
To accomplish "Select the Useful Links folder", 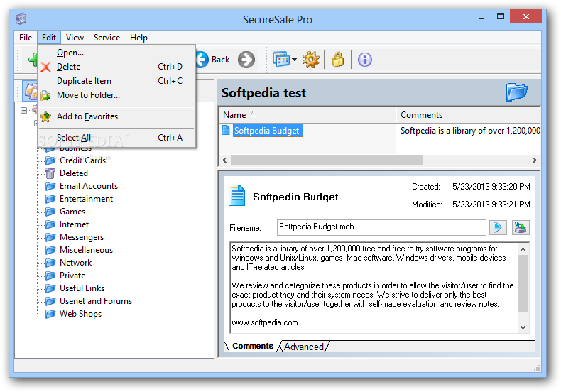I will [x=82, y=288].
